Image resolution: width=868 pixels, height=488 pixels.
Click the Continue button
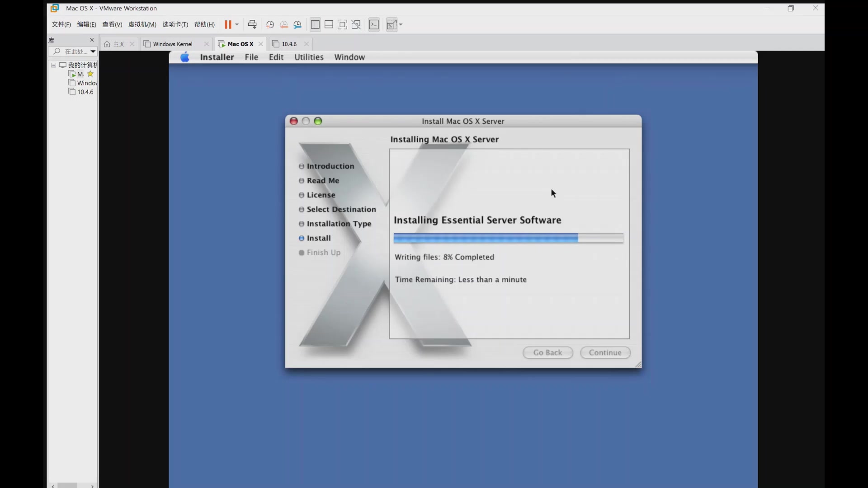[605, 353]
